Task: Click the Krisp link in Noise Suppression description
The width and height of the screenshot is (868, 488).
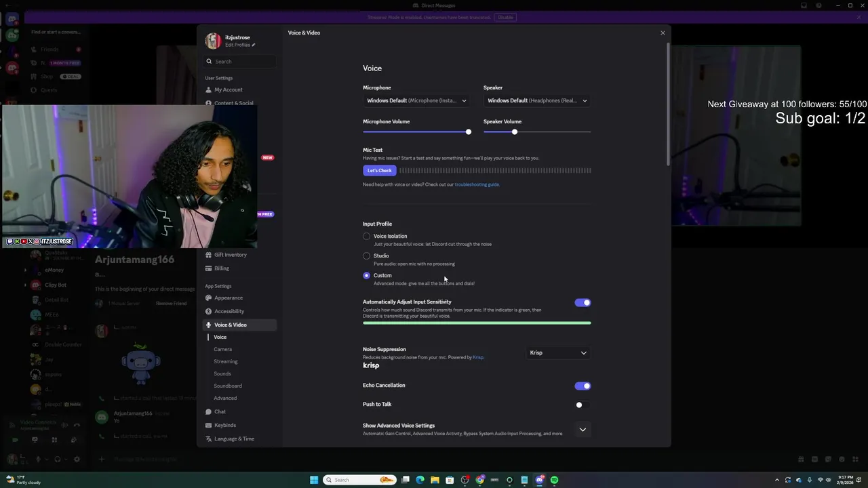Action: (x=478, y=357)
